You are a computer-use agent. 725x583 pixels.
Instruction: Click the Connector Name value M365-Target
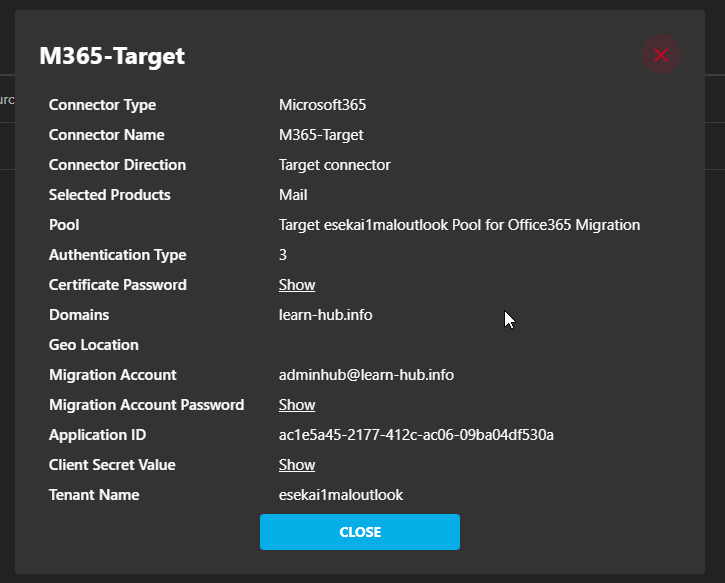(x=321, y=135)
